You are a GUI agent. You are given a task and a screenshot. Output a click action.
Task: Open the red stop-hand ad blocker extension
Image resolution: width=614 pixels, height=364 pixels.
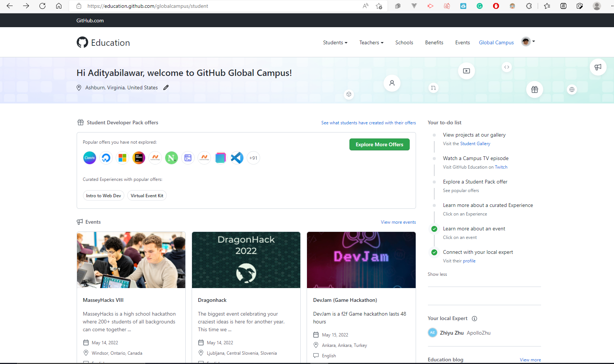tap(496, 6)
